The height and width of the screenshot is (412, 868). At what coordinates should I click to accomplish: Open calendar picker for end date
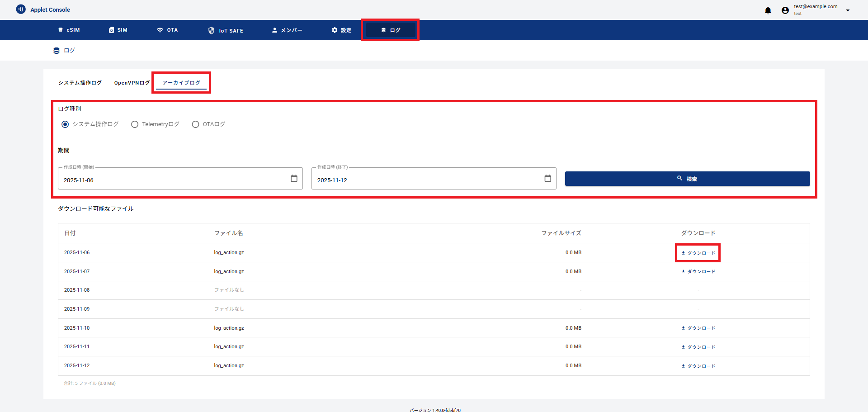click(547, 179)
